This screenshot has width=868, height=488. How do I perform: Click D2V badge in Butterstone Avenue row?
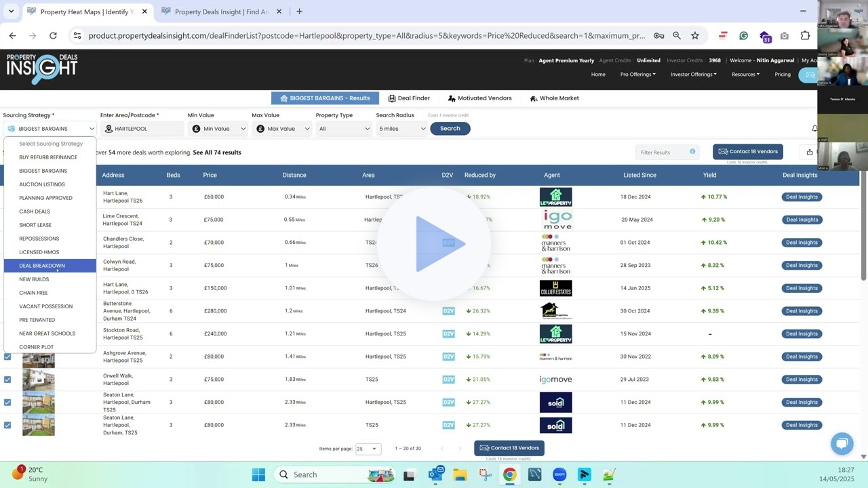click(x=448, y=311)
